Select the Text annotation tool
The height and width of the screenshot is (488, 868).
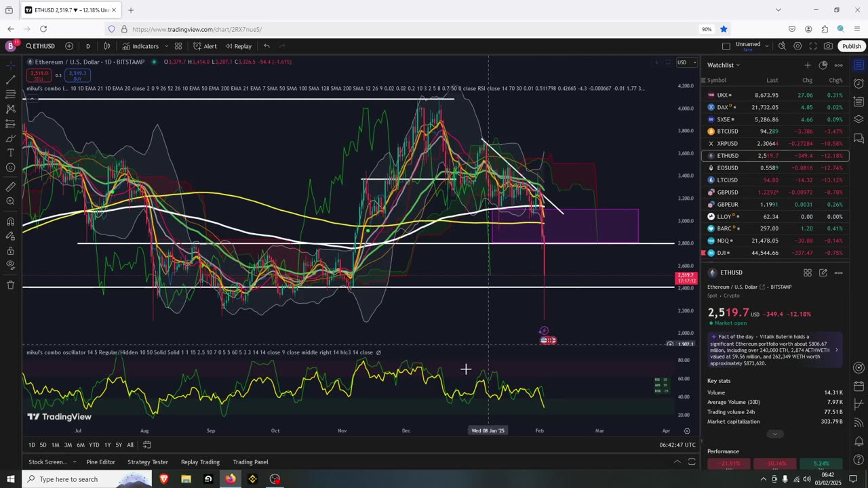[x=10, y=153]
